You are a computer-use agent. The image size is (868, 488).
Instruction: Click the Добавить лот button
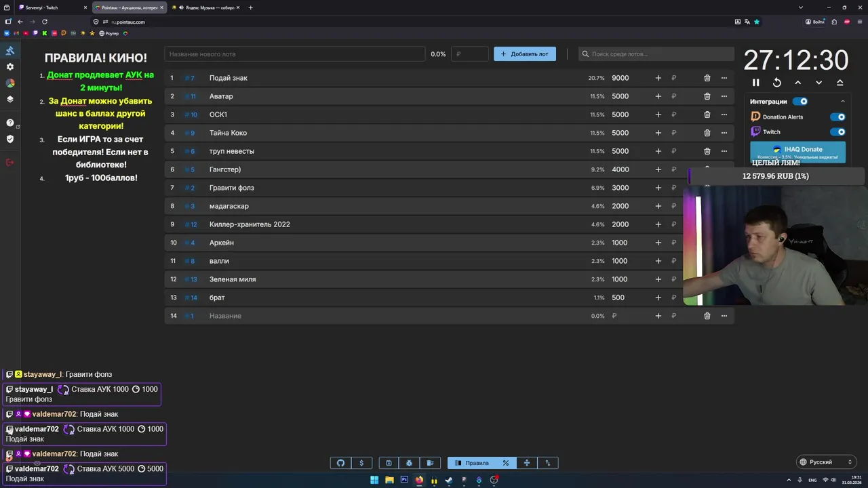(525, 54)
